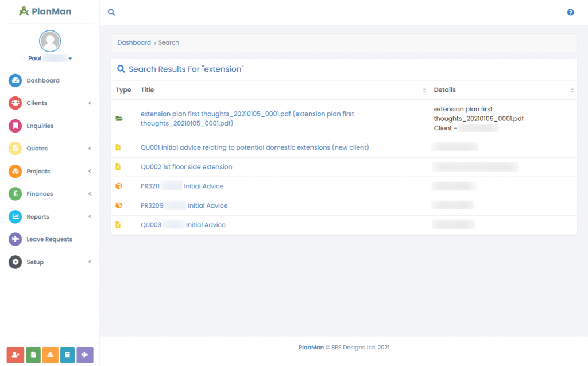
Task: Expand the Finances menu chevron
Action: [90, 194]
